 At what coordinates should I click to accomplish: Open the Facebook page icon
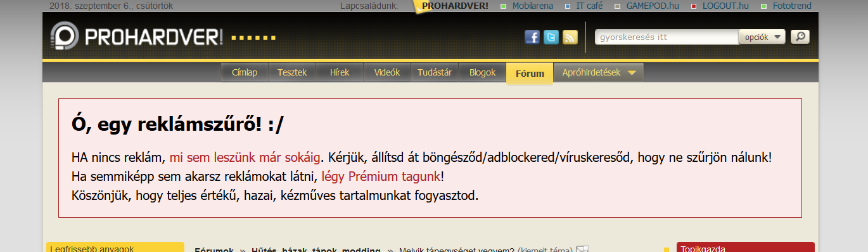click(532, 37)
